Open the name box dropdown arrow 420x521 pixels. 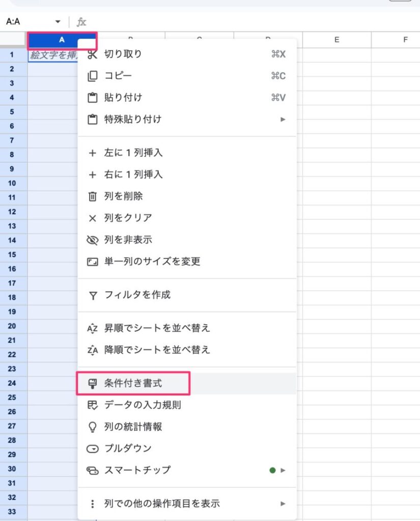pos(58,21)
